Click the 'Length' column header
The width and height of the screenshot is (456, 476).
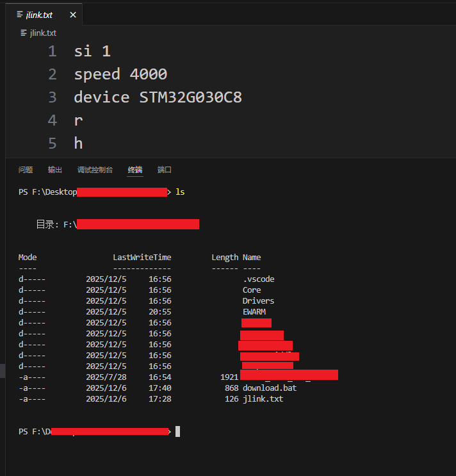coord(225,258)
